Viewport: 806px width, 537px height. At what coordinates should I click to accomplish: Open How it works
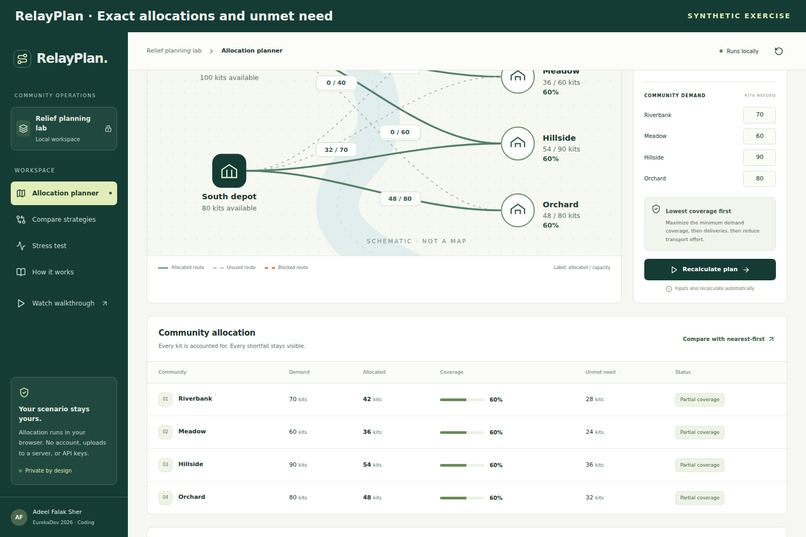[x=64, y=272]
